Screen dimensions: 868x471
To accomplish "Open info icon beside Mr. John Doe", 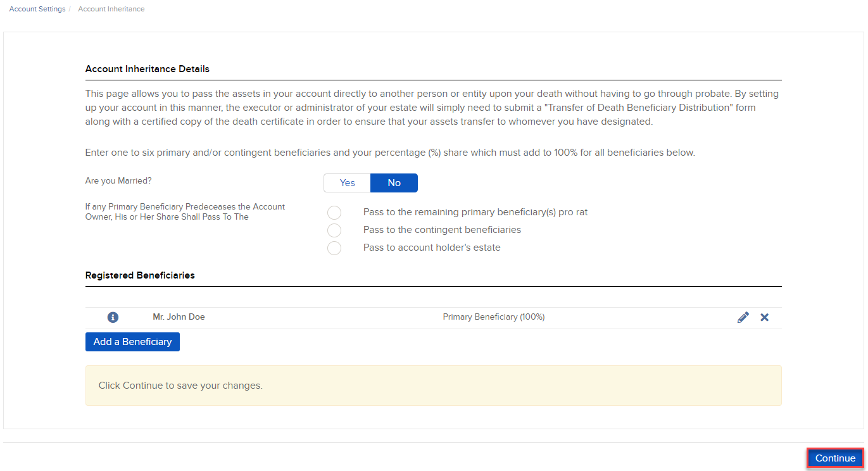I will (x=113, y=317).
